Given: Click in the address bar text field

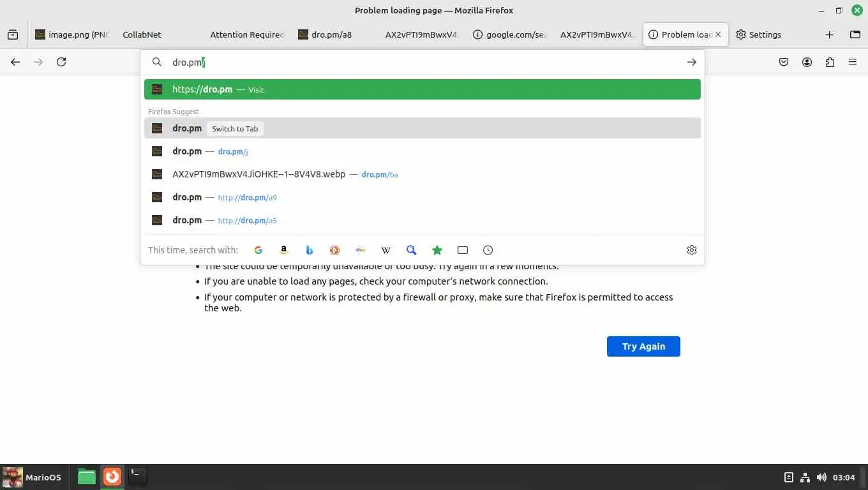Looking at the screenshot, I should click(421, 62).
